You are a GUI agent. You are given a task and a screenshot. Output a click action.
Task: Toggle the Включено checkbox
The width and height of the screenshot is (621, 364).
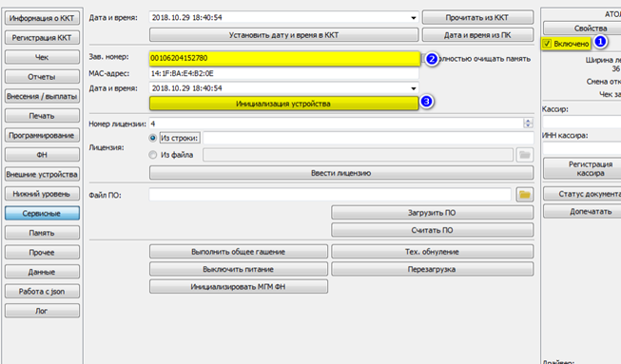click(x=547, y=44)
